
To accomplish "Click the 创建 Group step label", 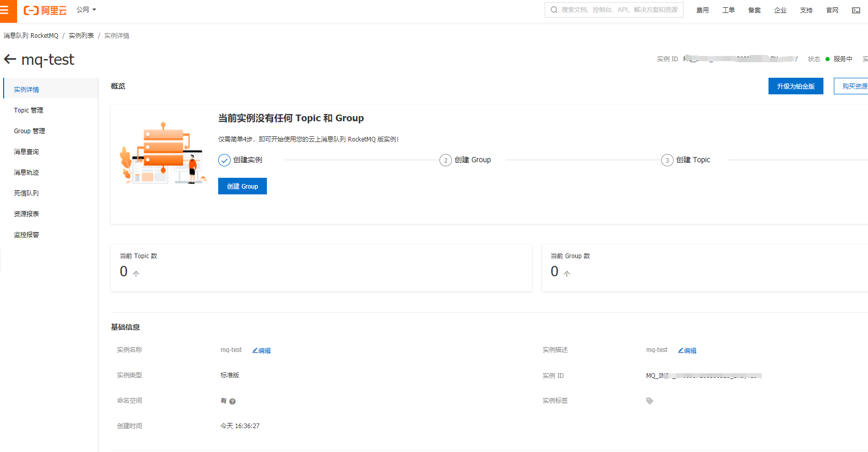I will [x=473, y=160].
